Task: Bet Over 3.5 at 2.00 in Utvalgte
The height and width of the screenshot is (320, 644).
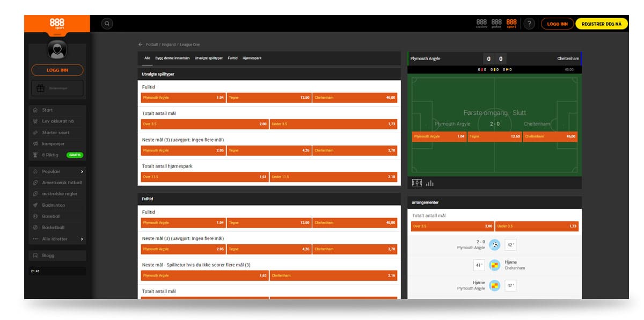Action: 205,124
